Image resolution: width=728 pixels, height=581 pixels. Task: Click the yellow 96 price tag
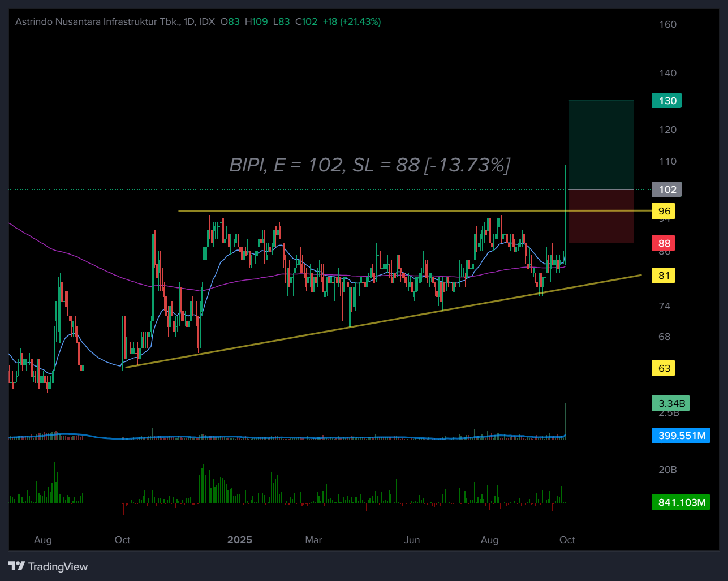pyautogui.click(x=664, y=211)
